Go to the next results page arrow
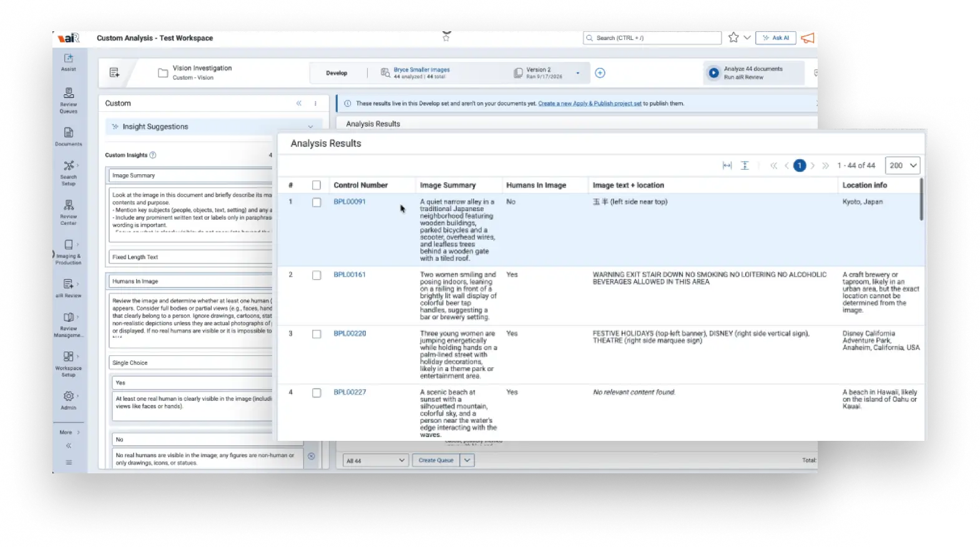Screen dimensions: 980x547 click(x=813, y=165)
